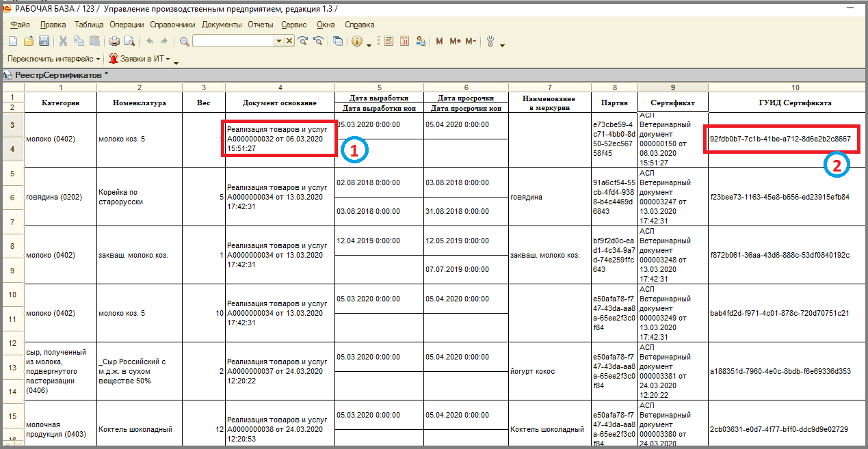This screenshot has height=449, width=868.
Task: Select column header 4
Action: click(280, 87)
